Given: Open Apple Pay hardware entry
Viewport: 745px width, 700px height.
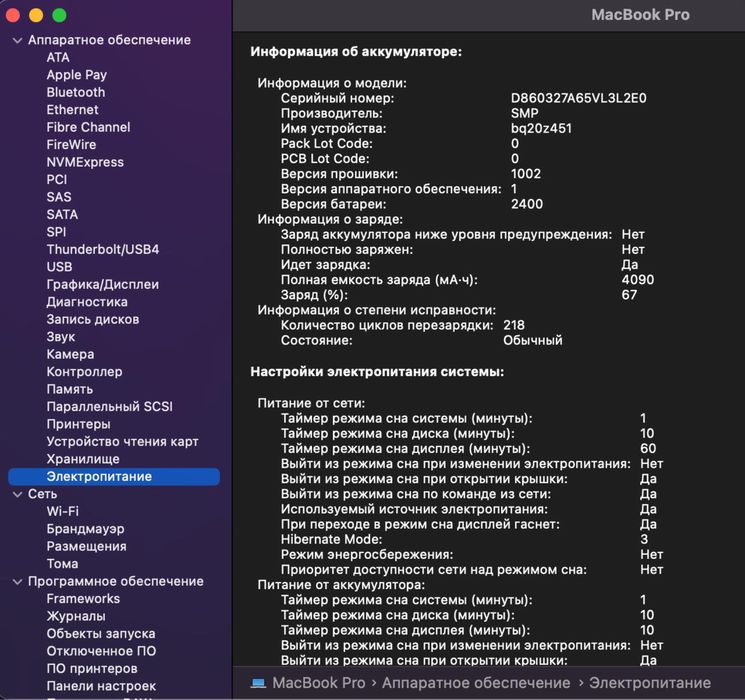Looking at the screenshot, I should click(76, 75).
